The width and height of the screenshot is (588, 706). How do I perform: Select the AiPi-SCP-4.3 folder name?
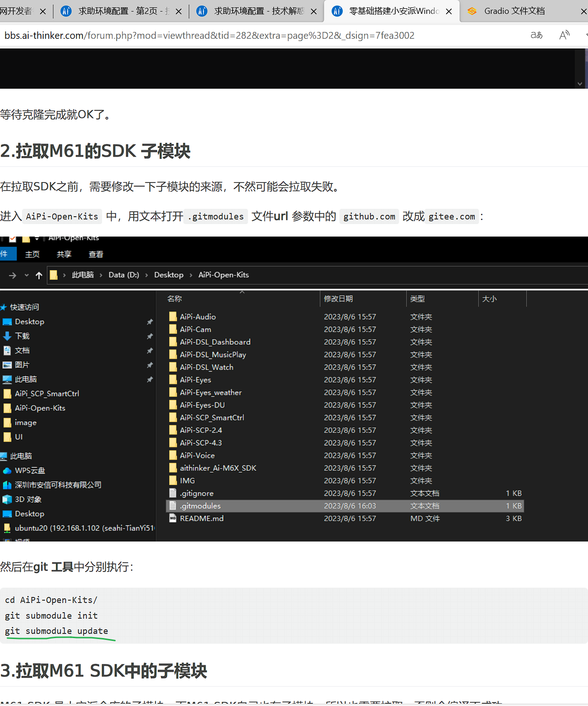(x=201, y=443)
